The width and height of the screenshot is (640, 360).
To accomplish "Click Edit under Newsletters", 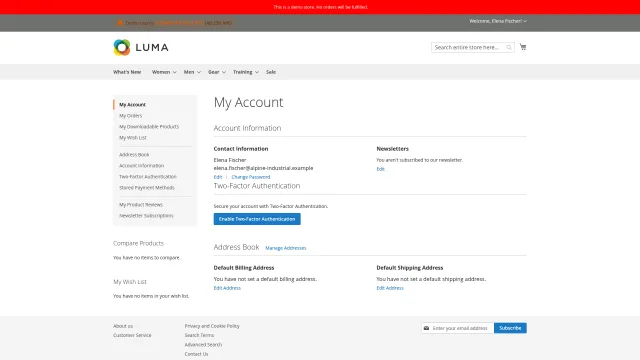I will (380, 169).
